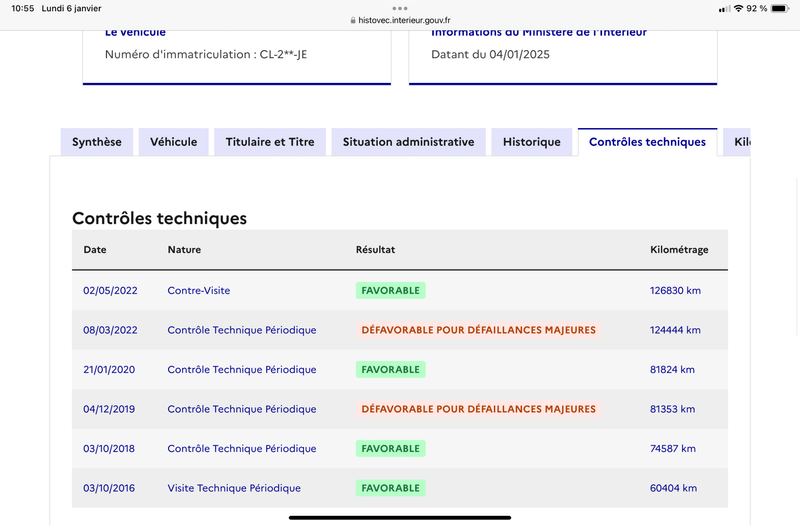Tap the Safari three-dots multitasking icon
This screenshot has height=525, width=800.
point(400,8)
